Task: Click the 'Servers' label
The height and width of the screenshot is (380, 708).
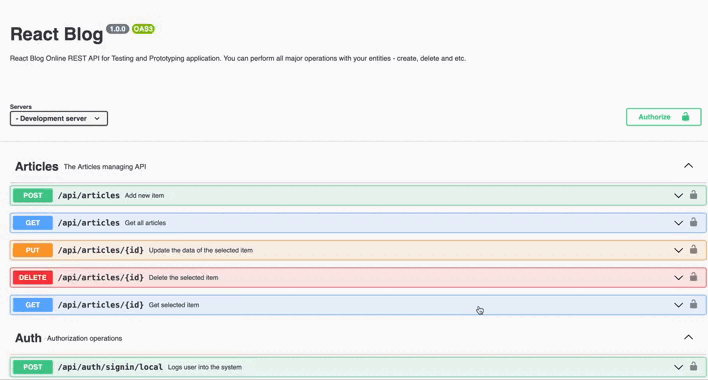Action: point(21,107)
